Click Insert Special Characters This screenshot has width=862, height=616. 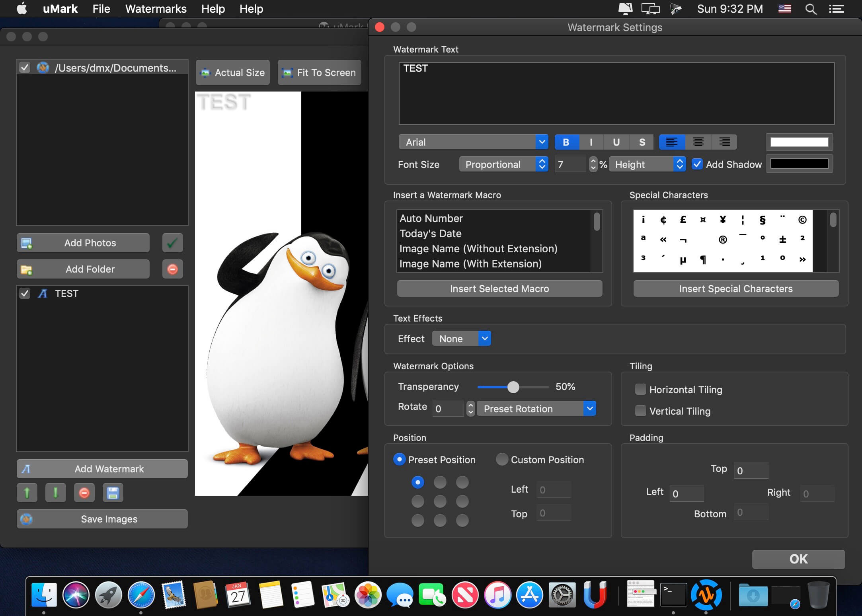click(x=736, y=289)
